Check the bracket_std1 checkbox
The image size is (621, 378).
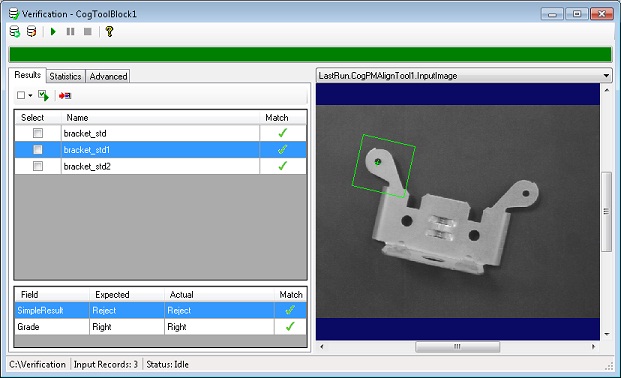click(38, 149)
